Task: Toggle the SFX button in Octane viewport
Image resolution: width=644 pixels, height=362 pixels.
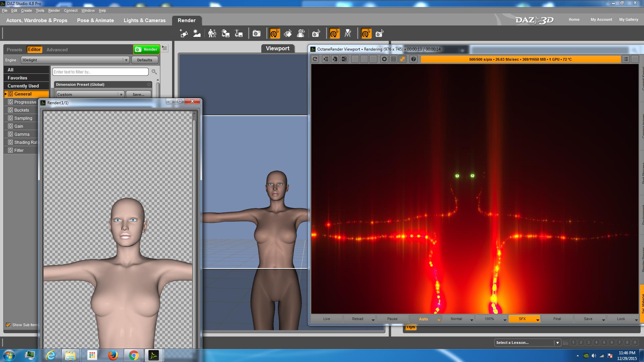Action: coord(522,319)
